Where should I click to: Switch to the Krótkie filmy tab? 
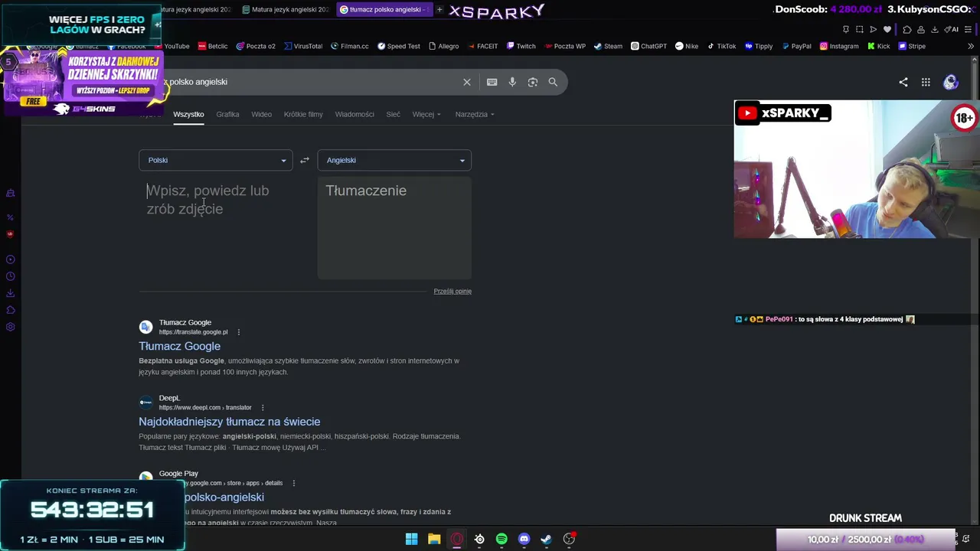coord(303,114)
